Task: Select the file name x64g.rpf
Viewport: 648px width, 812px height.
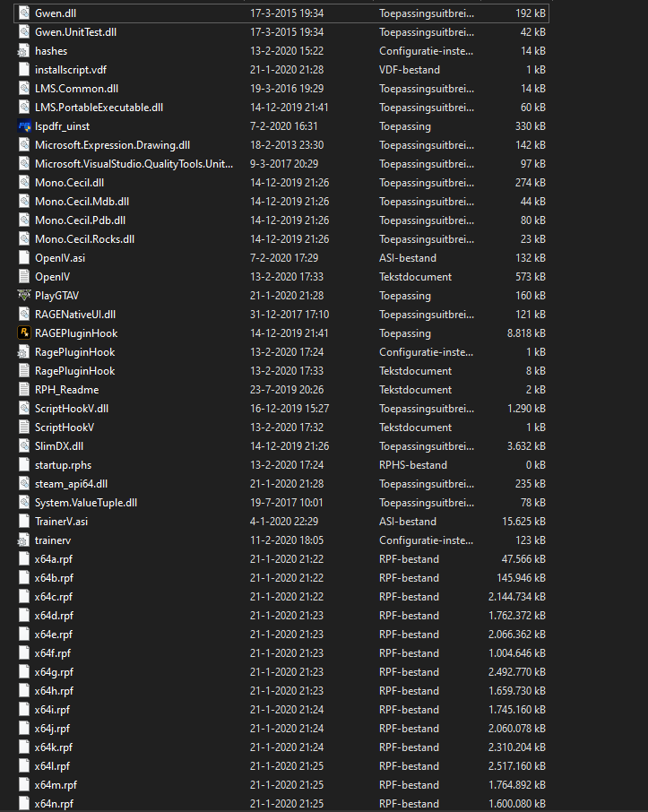Action: [x=54, y=672]
